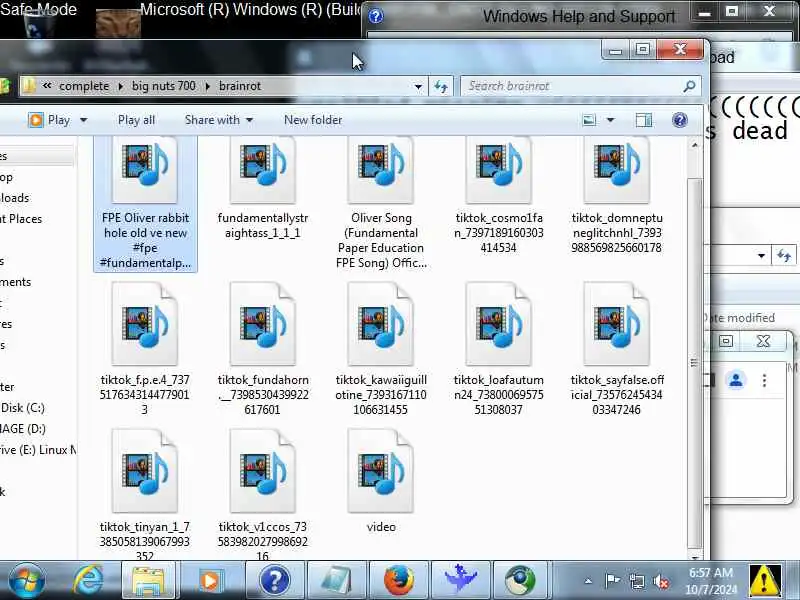Open clock showing 6:57 AM

coord(711,581)
